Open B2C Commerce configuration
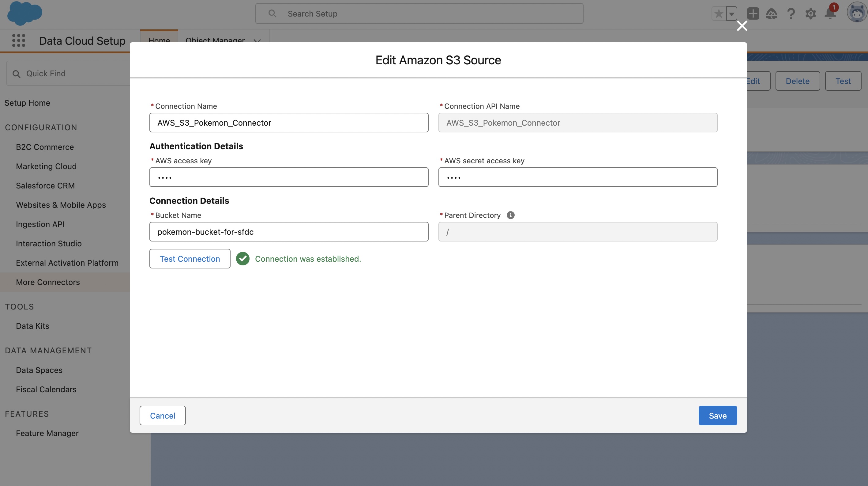 click(45, 147)
